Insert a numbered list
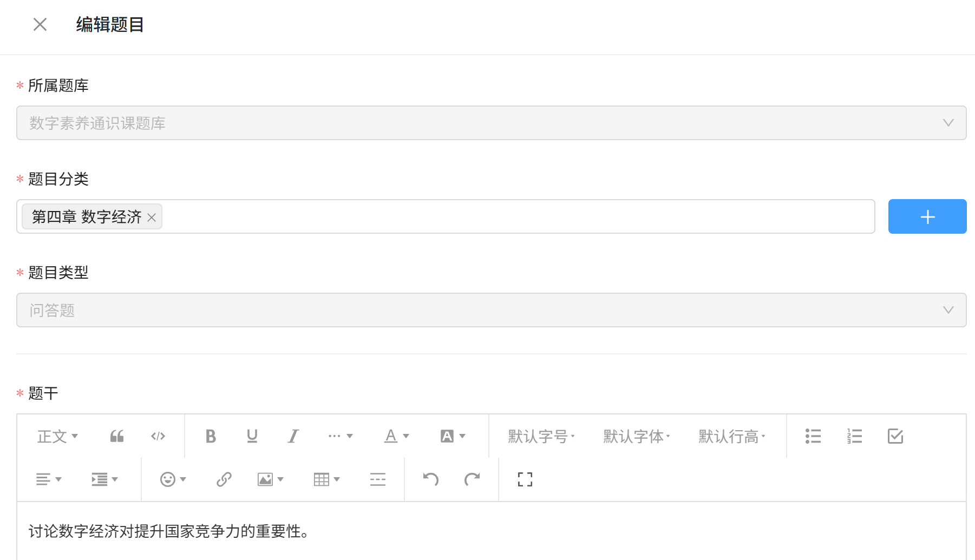This screenshot has height=560, width=975. pyautogui.click(x=854, y=436)
